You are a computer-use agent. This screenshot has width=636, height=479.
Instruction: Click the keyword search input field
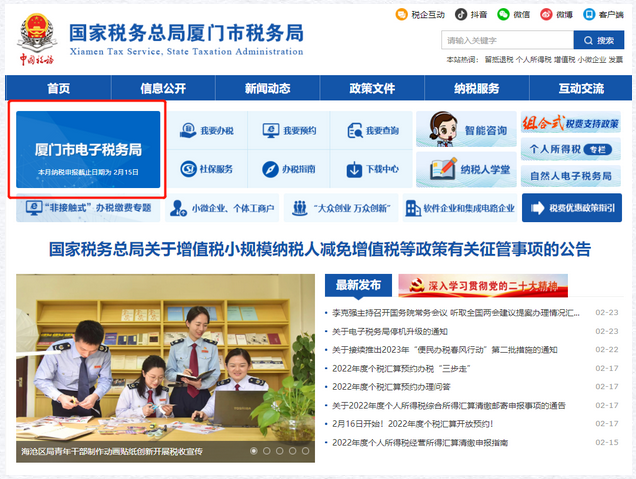pos(507,40)
